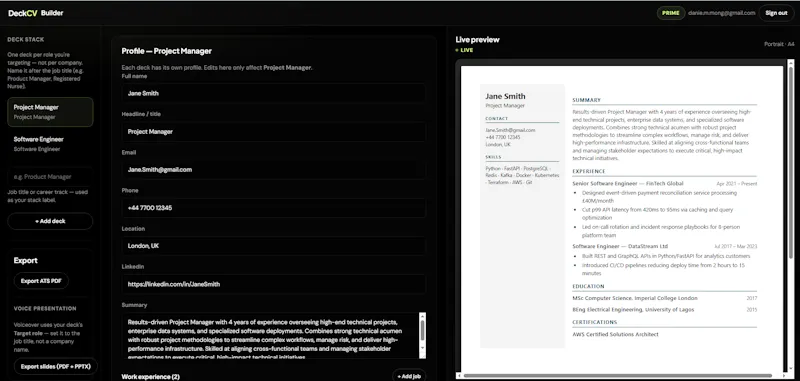Click the LIVE status indicator

click(464, 50)
